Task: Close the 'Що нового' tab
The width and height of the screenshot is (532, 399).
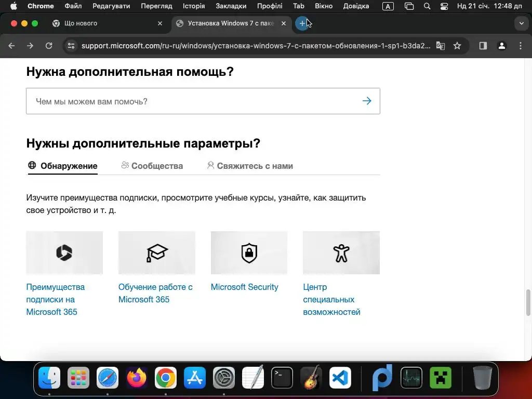Action: [160, 23]
